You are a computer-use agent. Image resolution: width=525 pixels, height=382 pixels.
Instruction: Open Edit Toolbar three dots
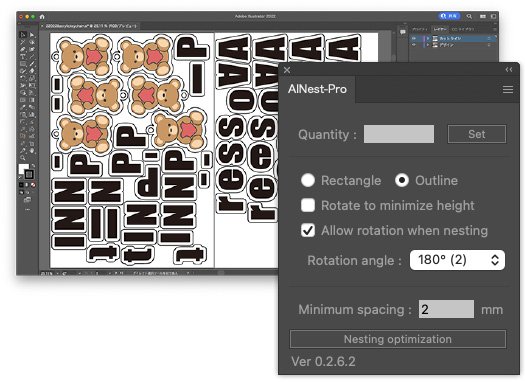pos(27,210)
